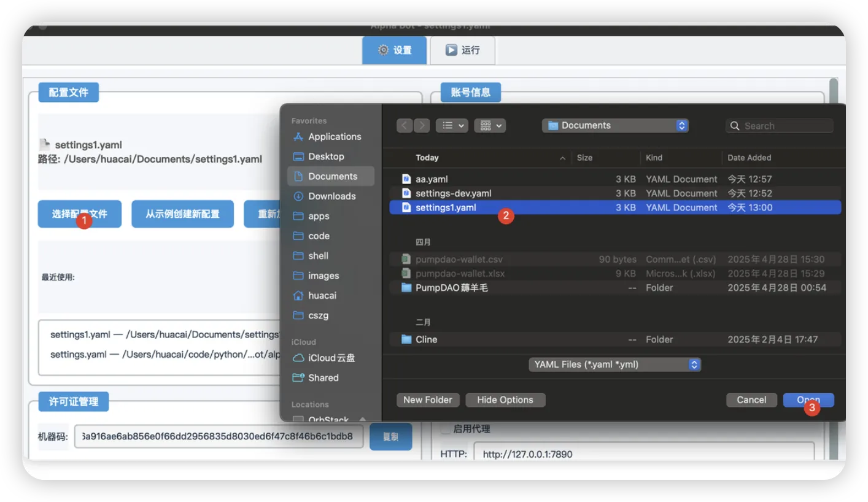
Task: Expand the Documents location dropdown
Action: (615, 126)
